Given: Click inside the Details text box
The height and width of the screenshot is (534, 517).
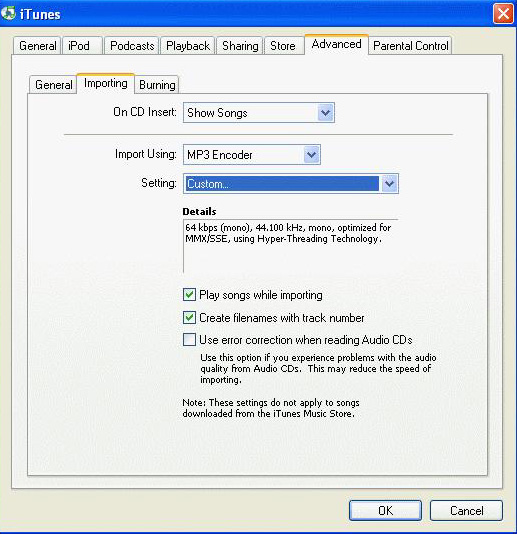Looking at the screenshot, I should [x=291, y=246].
